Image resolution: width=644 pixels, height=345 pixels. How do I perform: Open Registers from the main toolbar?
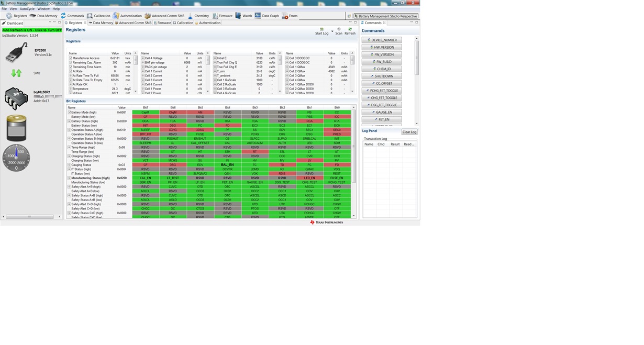pyautogui.click(x=17, y=16)
